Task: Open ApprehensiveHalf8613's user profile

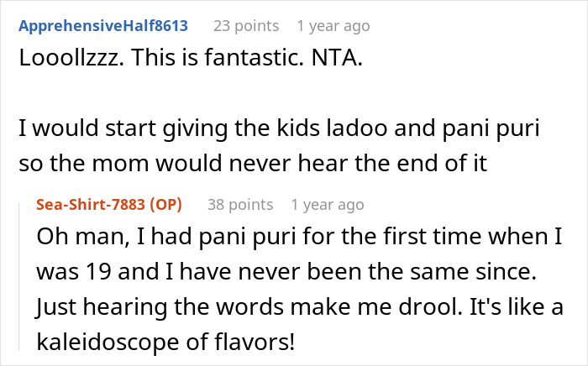Action: tap(103, 26)
